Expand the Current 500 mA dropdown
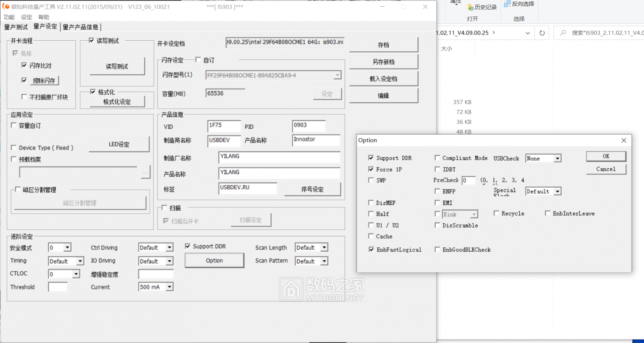Image resolution: width=644 pixels, height=343 pixels. pyautogui.click(x=169, y=287)
